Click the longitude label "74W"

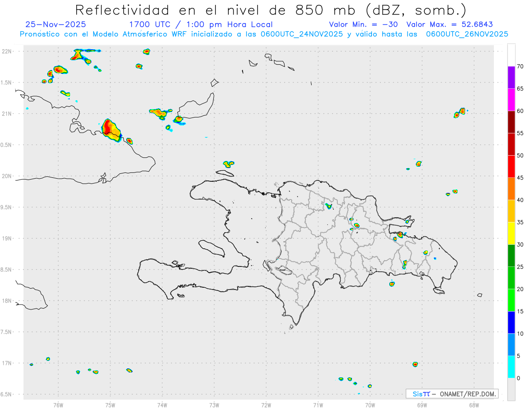(x=162, y=405)
